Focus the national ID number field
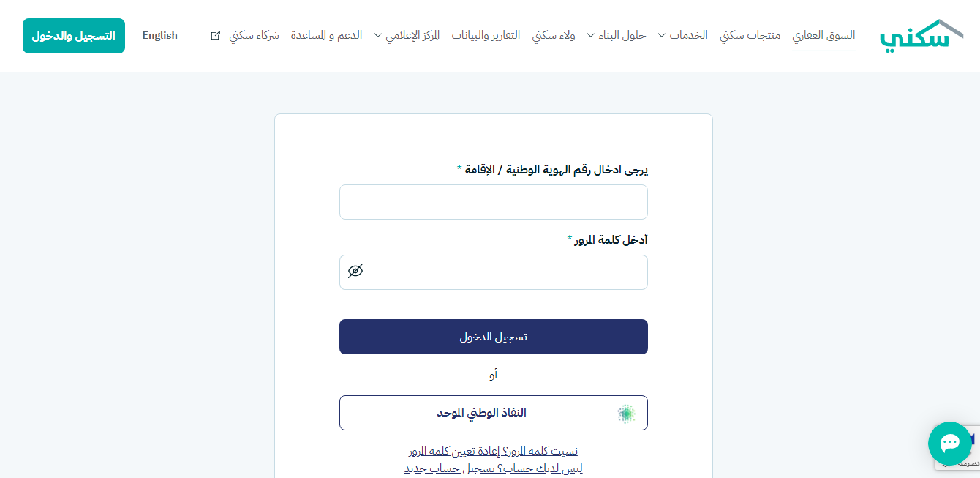Image resolution: width=980 pixels, height=478 pixels. (494, 202)
